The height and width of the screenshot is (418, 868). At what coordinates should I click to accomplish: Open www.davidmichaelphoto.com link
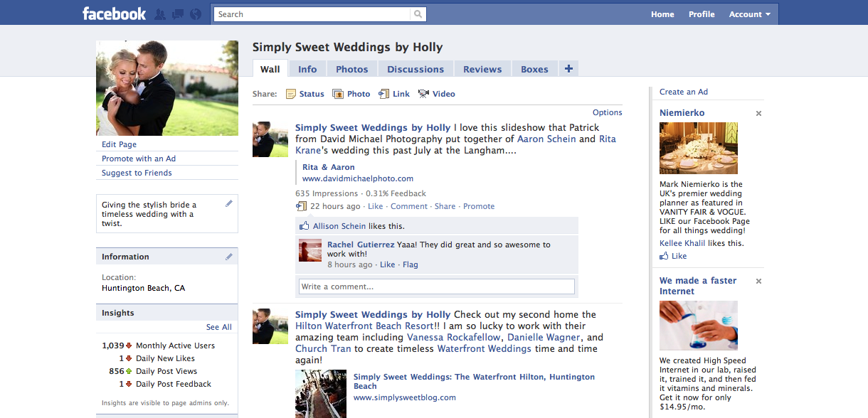click(358, 178)
